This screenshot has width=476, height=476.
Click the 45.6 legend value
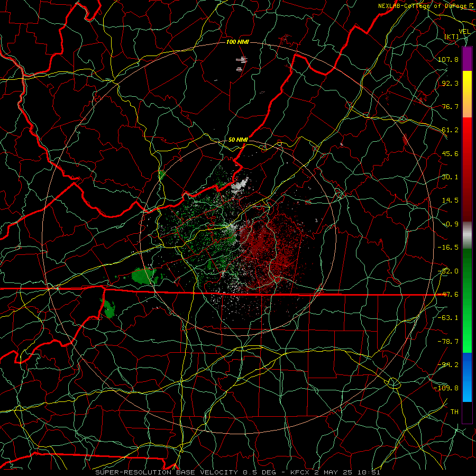point(450,153)
